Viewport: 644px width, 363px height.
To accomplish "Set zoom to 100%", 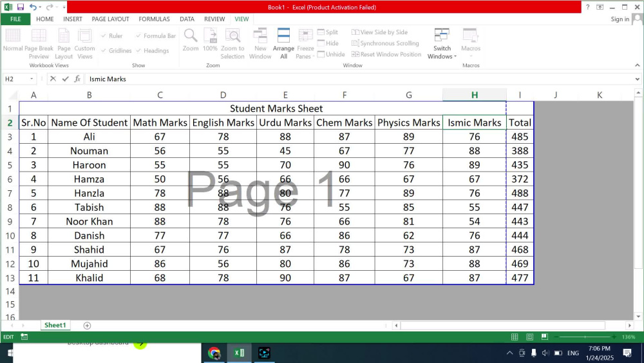I will click(210, 40).
